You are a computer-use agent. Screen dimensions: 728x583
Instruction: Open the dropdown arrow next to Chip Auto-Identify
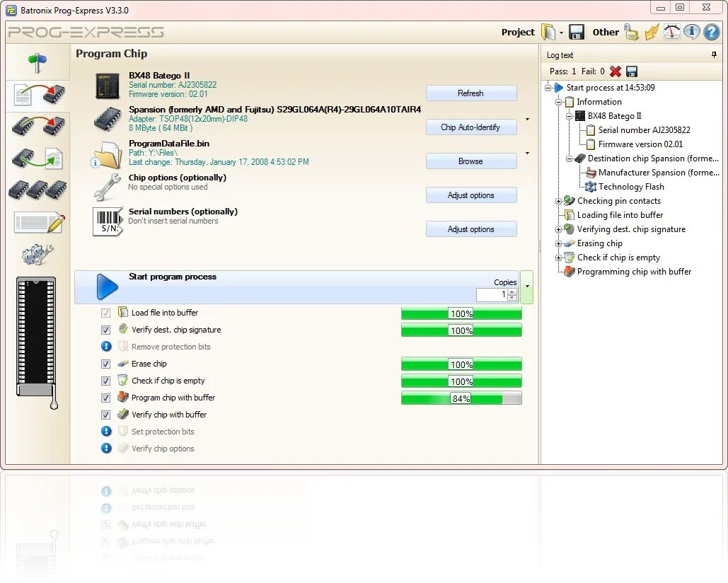(528, 120)
